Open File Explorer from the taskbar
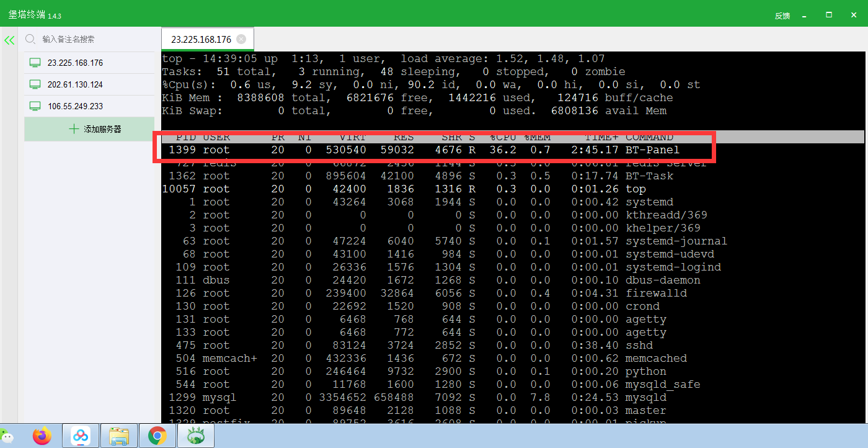This screenshot has height=448, width=868. coord(118,436)
